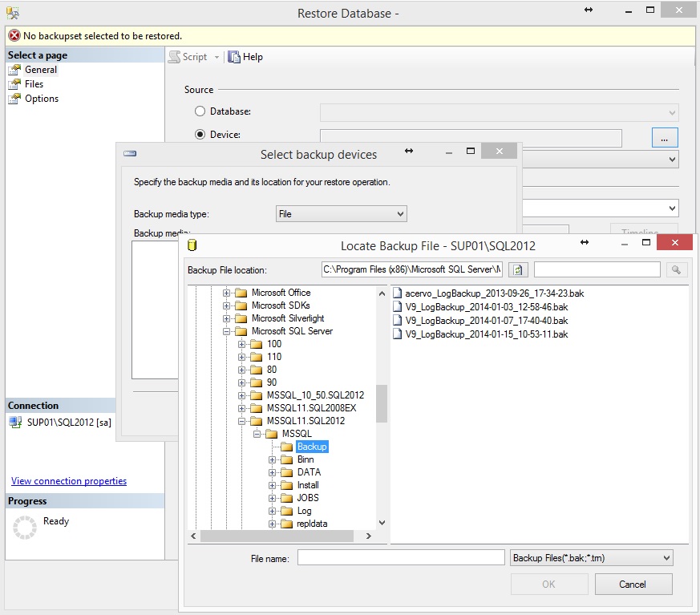Select the MSSQL_10_50.SQL2012 folder
The width and height of the screenshot is (700, 615).
pos(315,395)
